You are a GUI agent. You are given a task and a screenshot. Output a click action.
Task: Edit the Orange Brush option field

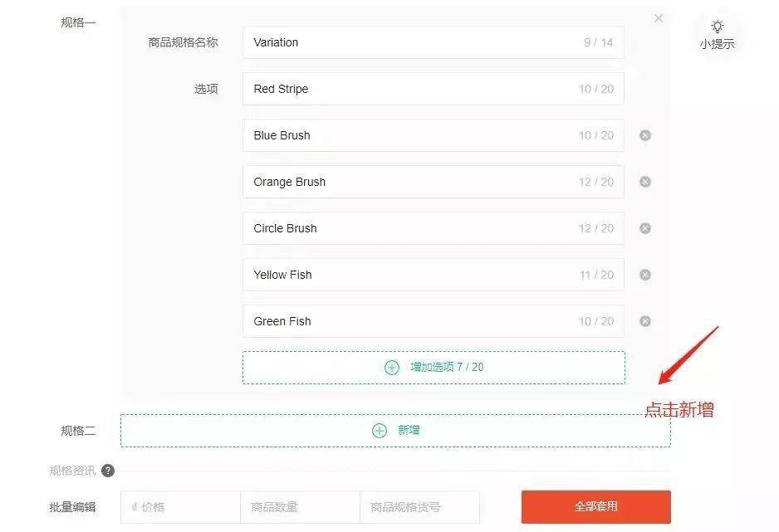coord(434,182)
